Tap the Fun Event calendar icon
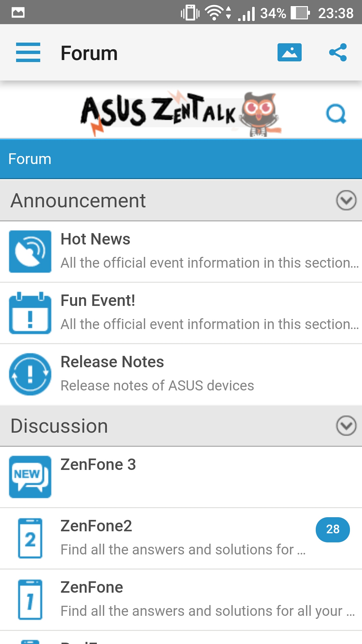 click(x=30, y=313)
